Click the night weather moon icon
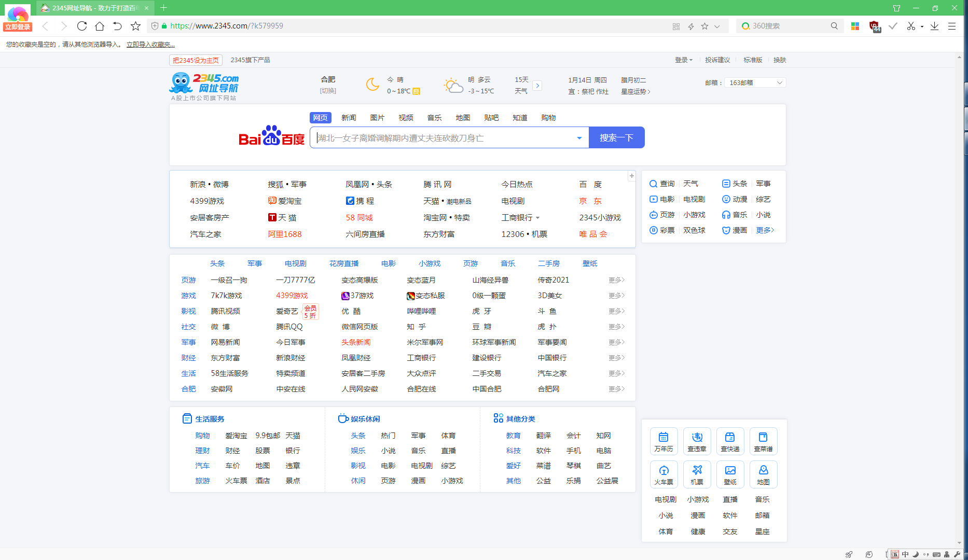The width and height of the screenshot is (968, 560). point(372,85)
